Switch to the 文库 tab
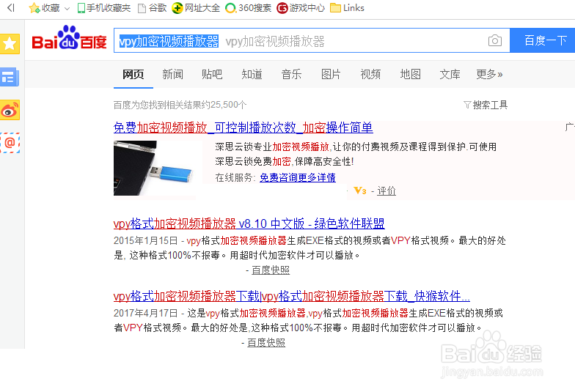This screenshot has height=392, width=575. pos(450,75)
